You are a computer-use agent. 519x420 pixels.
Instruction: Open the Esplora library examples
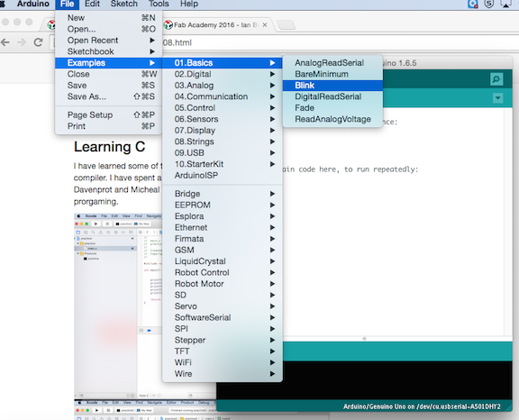tap(223, 216)
